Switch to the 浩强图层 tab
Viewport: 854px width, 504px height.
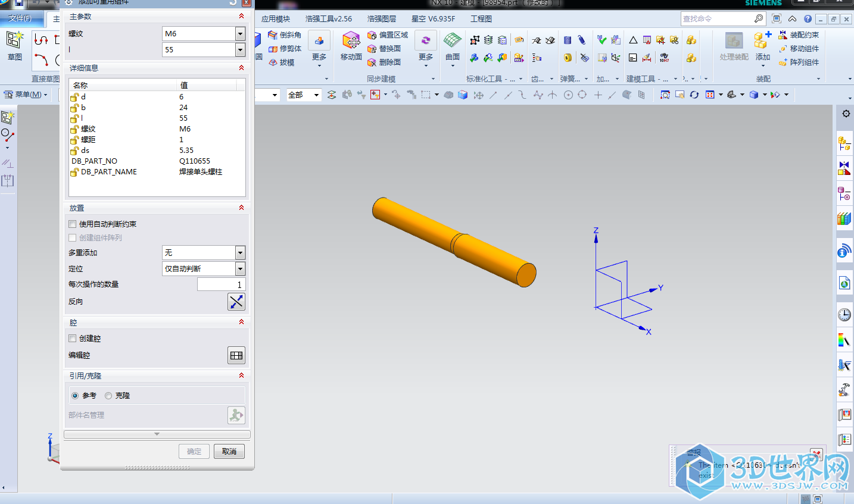[382, 19]
